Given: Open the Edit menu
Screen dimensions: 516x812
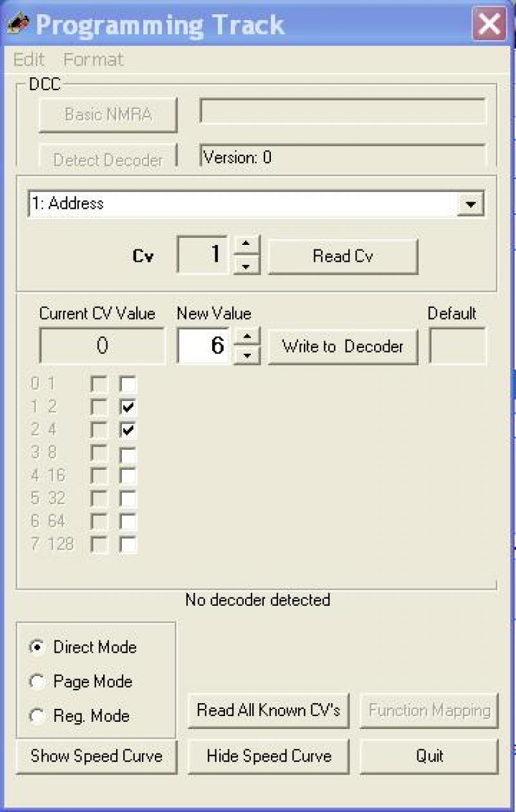Looking at the screenshot, I should [29, 60].
